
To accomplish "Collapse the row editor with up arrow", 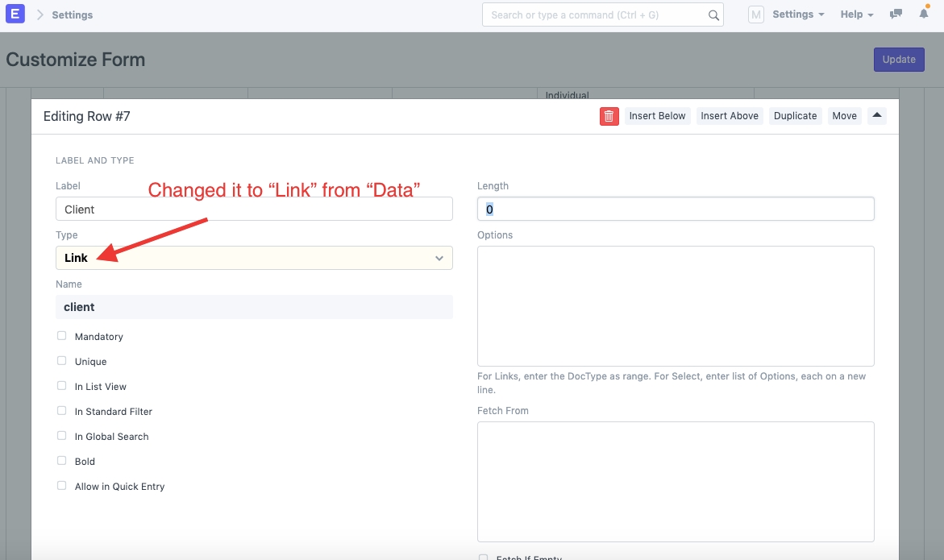I will (877, 116).
